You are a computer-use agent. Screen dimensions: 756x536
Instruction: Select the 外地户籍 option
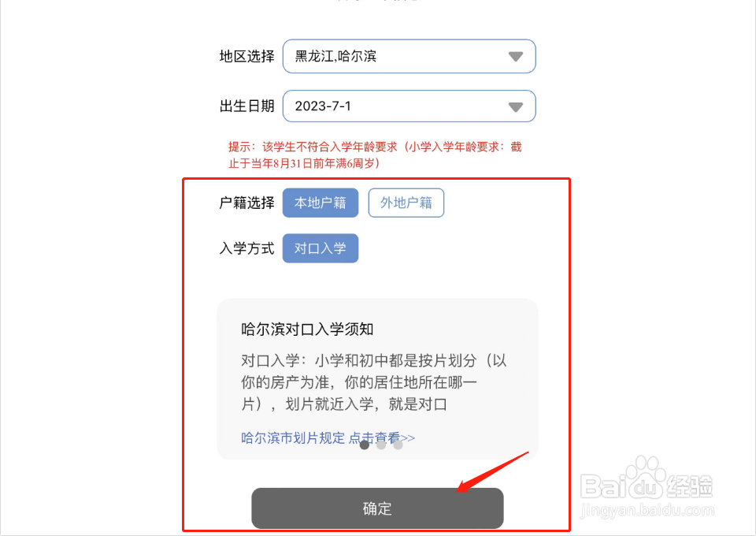point(406,203)
